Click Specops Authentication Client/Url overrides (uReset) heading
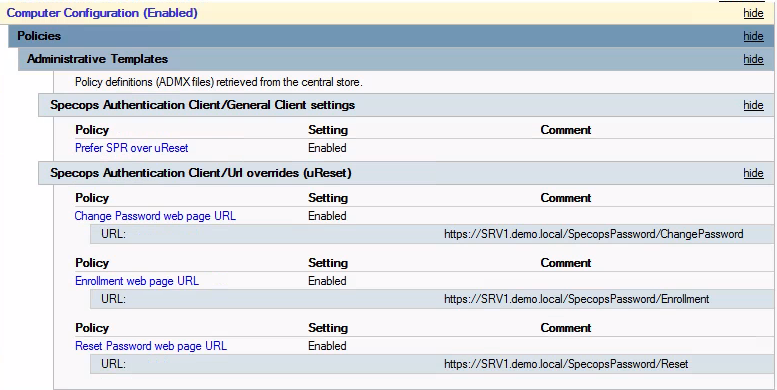 coord(201,173)
